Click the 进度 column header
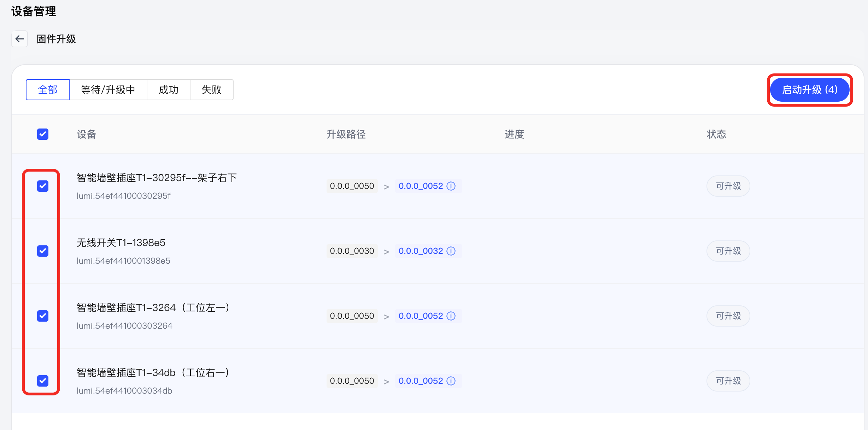Viewport: 868px width, 430px height. click(x=514, y=134)
